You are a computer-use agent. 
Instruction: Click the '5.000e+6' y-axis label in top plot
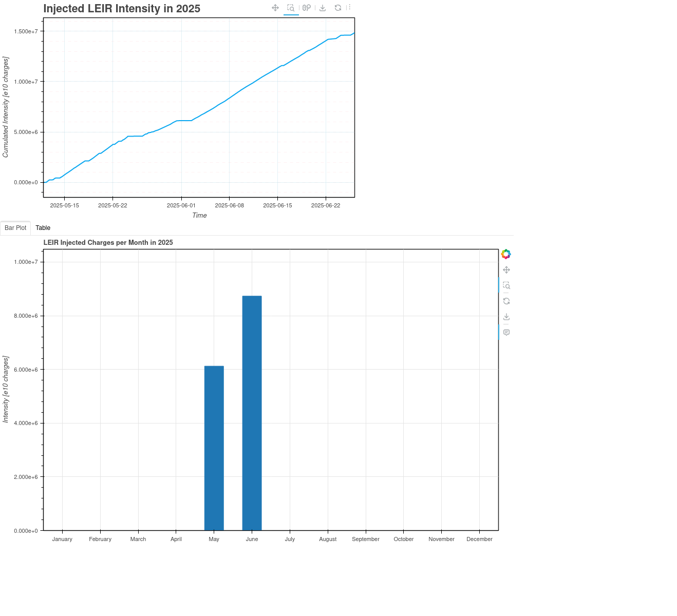tap(26, 132)
